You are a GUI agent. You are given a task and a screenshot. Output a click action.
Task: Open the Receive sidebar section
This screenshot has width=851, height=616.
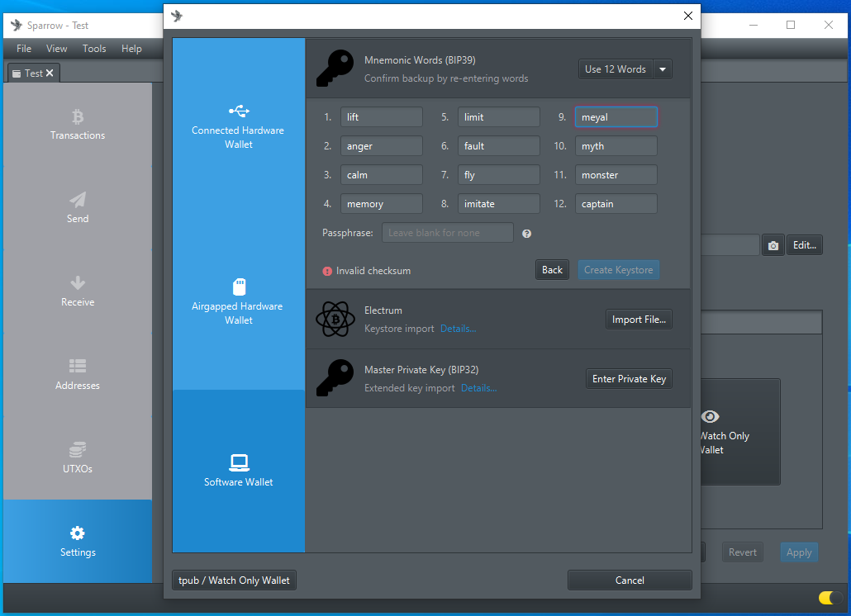point(78,291)
